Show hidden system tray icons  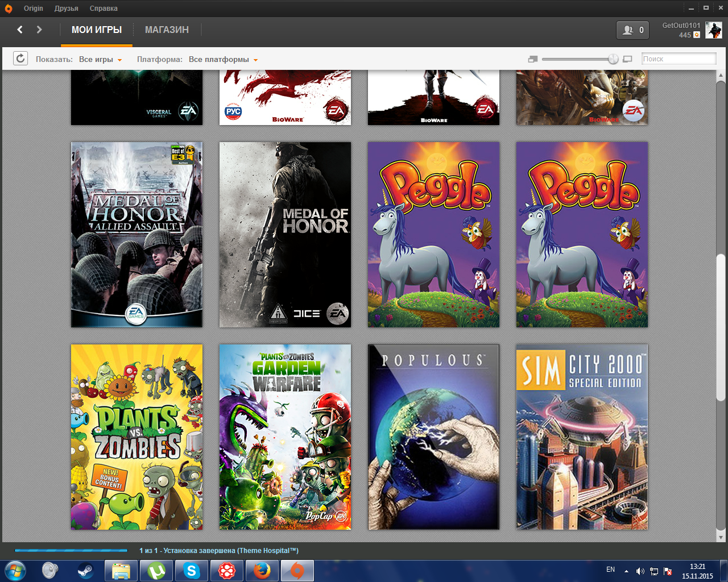tap(626, 571)
